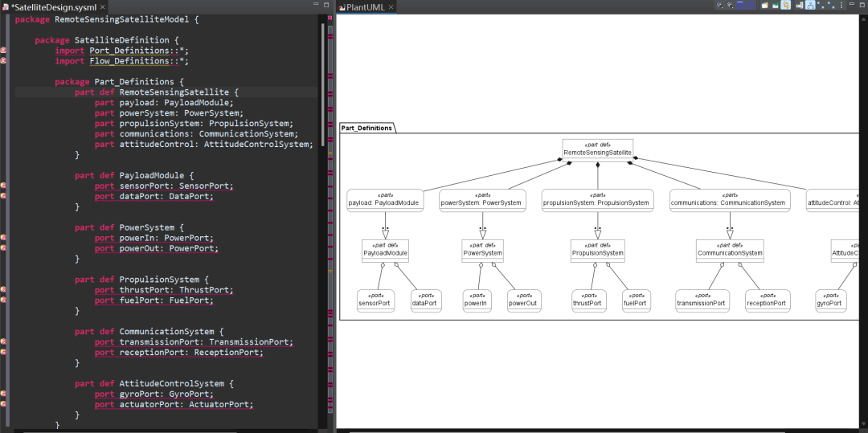Click error marker beside import Flow_Definitions
The height and width of the screenshot is (433, 868).
pos(3,61)
